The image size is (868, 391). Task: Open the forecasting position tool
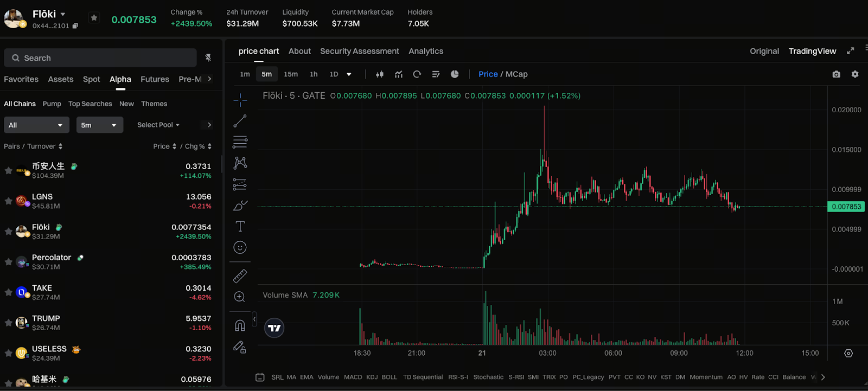click(240, 184)
